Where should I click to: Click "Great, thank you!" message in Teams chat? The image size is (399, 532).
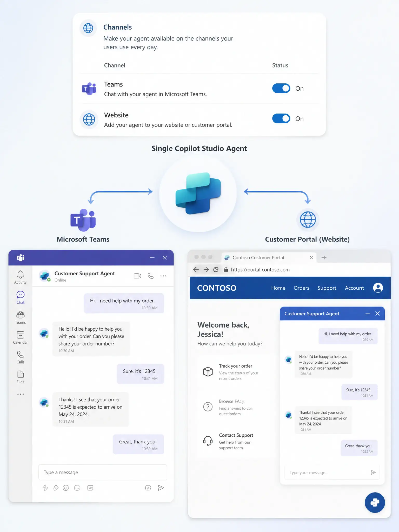coord(138,444)
